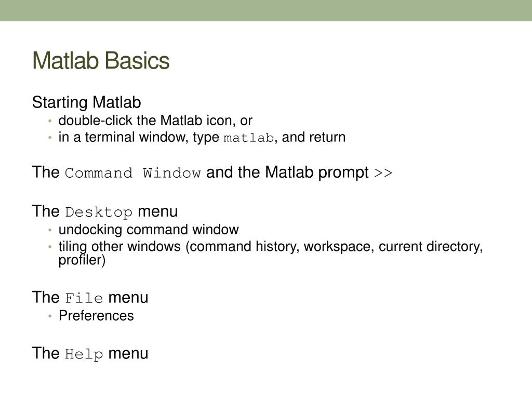
Task: Click the tiling other windows bullet text
Action: pyautogui.click(x=270, y=253)
